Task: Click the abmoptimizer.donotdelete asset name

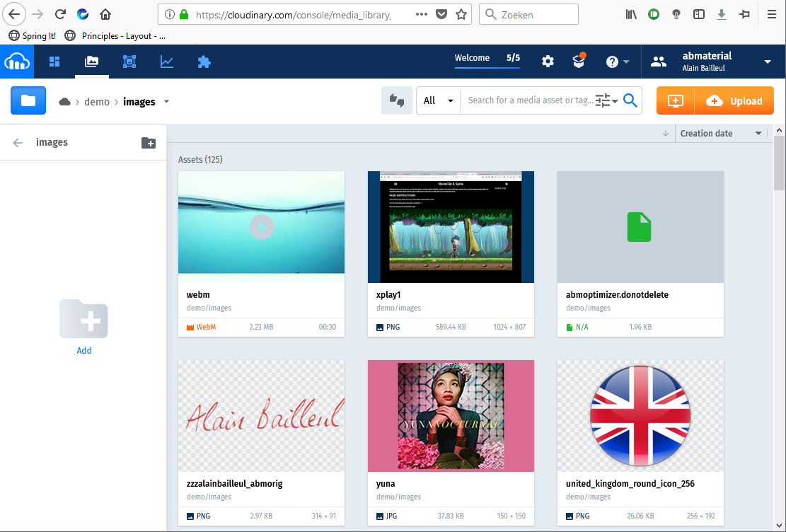Action: pos(617,295)
